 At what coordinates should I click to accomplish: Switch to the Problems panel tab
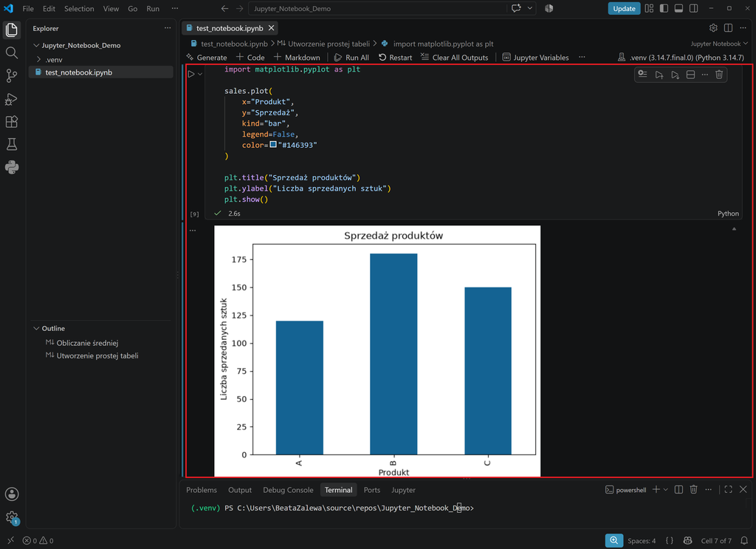202,490
